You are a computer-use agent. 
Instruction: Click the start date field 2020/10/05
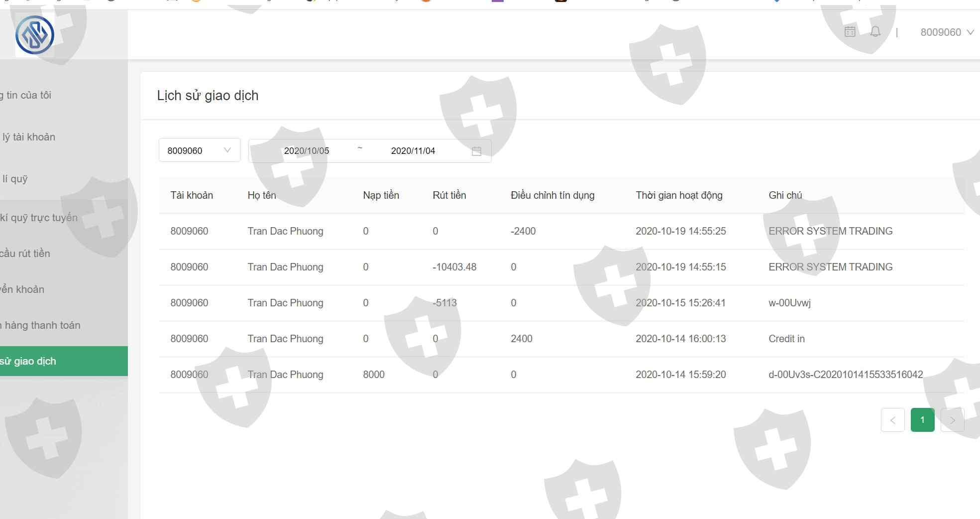(307, 150)
